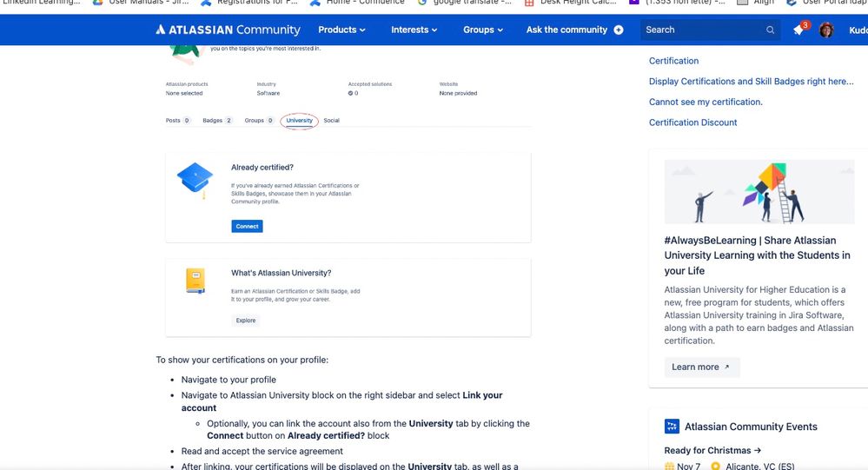
Task: Expand the Interests menu
Action: pyautogui.click(x=414, y=30)
